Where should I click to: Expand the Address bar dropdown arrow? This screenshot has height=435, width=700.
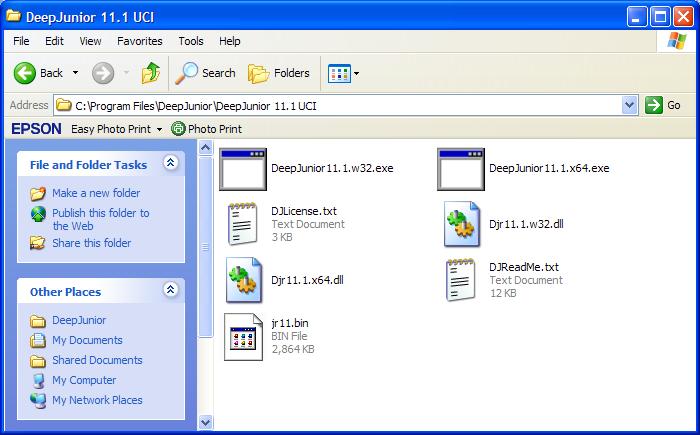click(629, 105)
